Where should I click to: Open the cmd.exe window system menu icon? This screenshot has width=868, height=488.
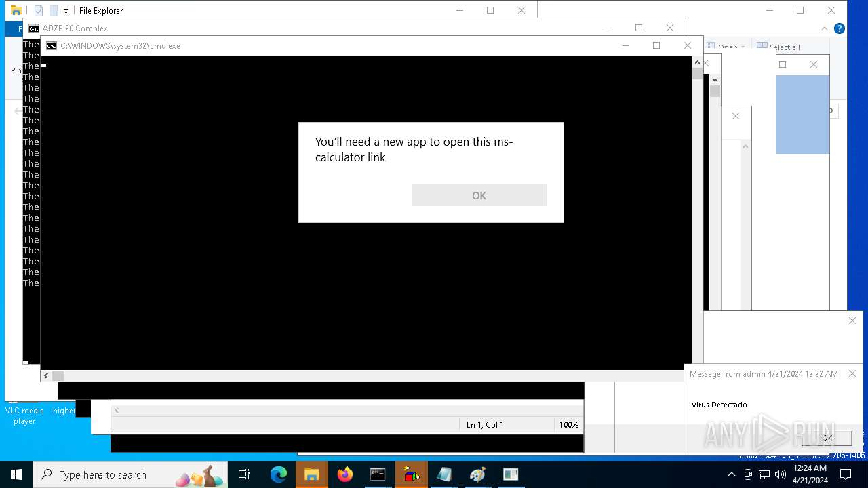coord(52,46)
